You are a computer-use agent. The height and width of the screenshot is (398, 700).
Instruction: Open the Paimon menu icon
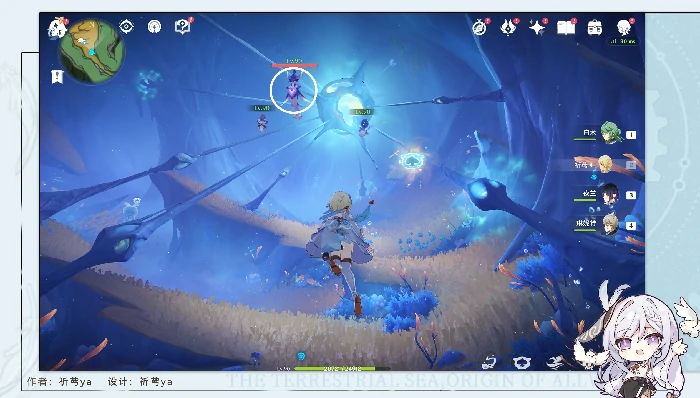pyautogui.click(x=57, y=28)
